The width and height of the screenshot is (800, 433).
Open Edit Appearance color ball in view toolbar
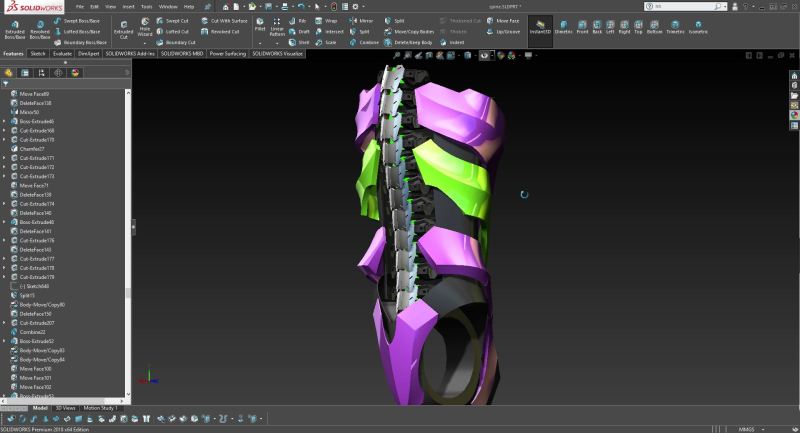501,56
